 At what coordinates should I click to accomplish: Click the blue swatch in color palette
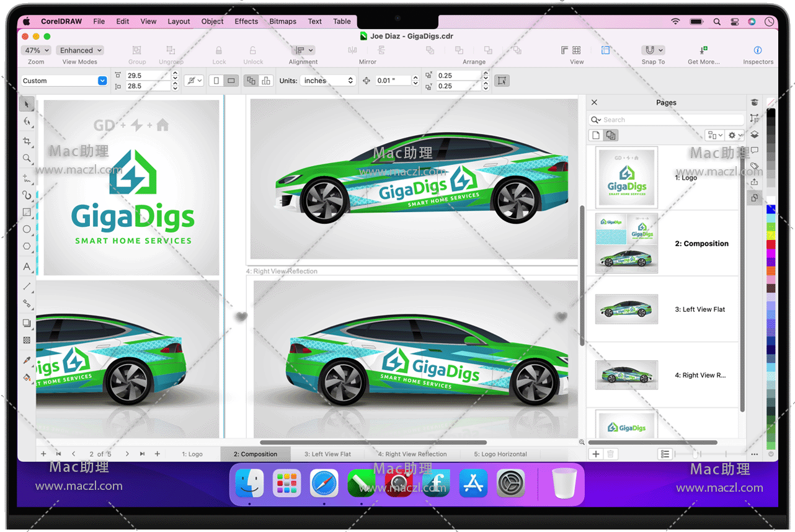[771, 210]
